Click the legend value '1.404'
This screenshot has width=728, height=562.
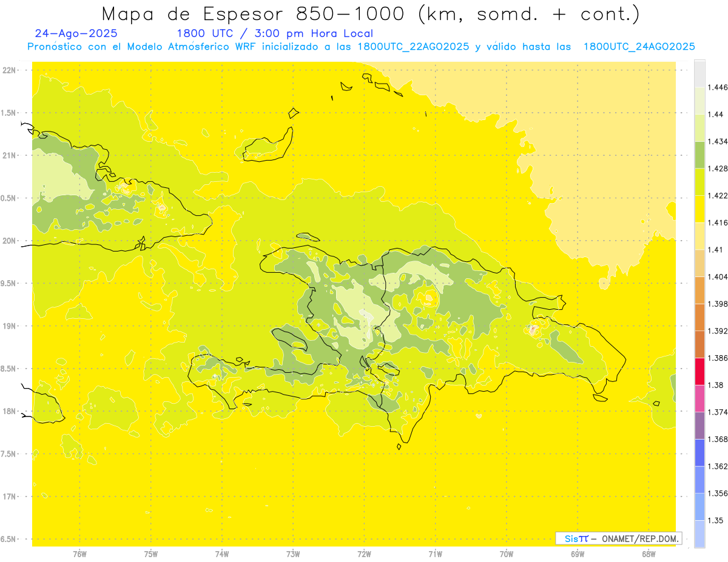click(717, 276)
